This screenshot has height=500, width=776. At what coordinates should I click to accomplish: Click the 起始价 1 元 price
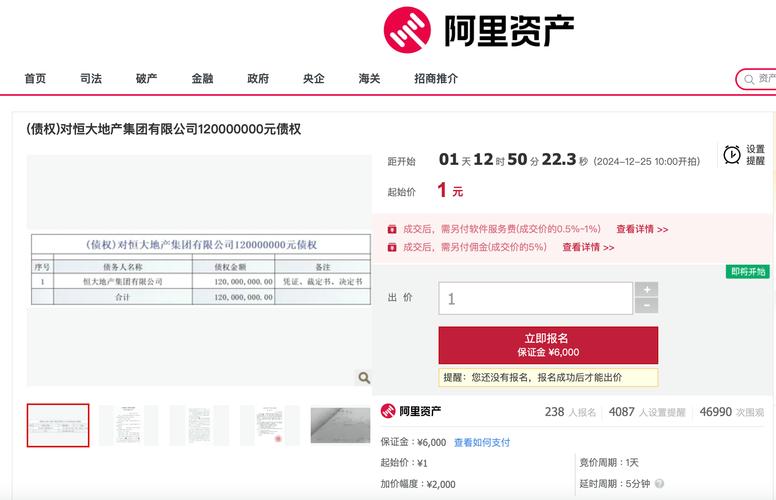[x=450, y=190]
